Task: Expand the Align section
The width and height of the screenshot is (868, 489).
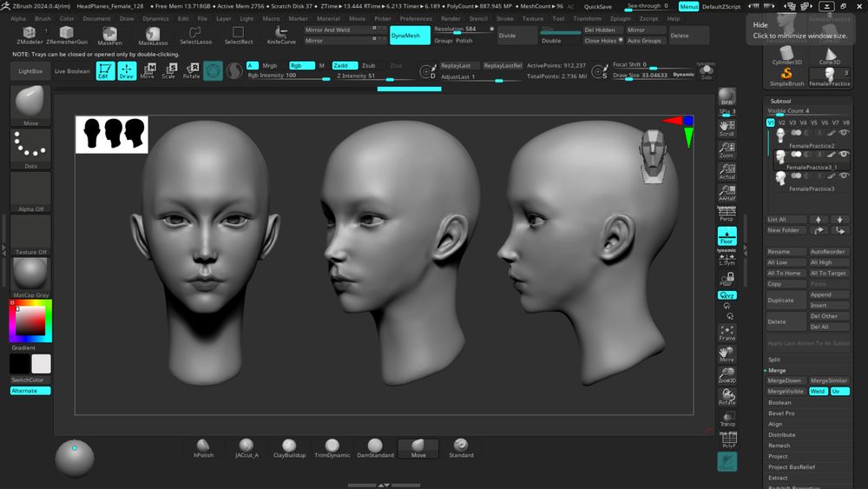Action: point(775,424)
